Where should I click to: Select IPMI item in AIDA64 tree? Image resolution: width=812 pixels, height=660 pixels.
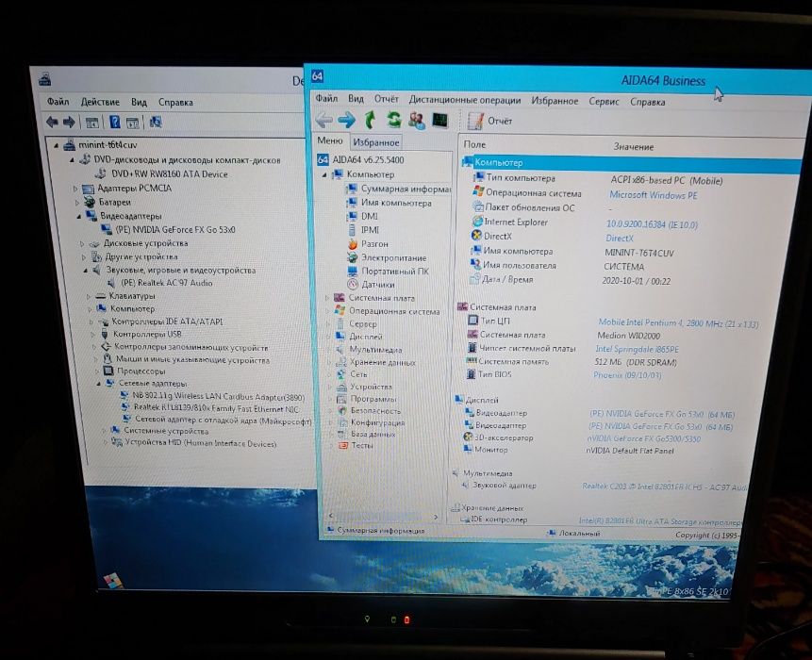pos(363,230)
